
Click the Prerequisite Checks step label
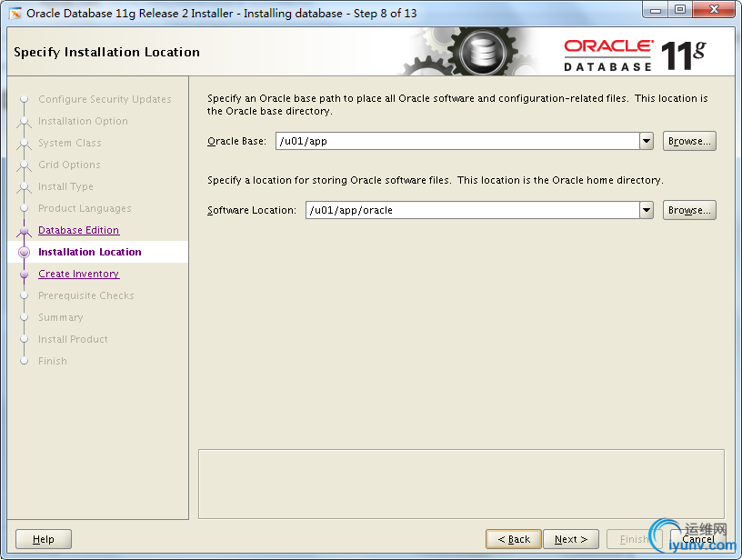point(86,295)
